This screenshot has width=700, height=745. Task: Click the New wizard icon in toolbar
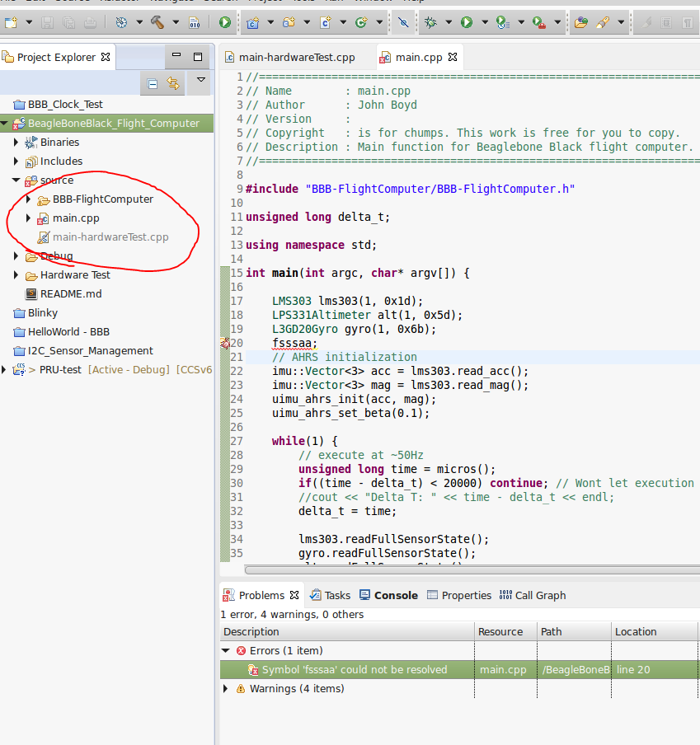[x=11, y=22]
